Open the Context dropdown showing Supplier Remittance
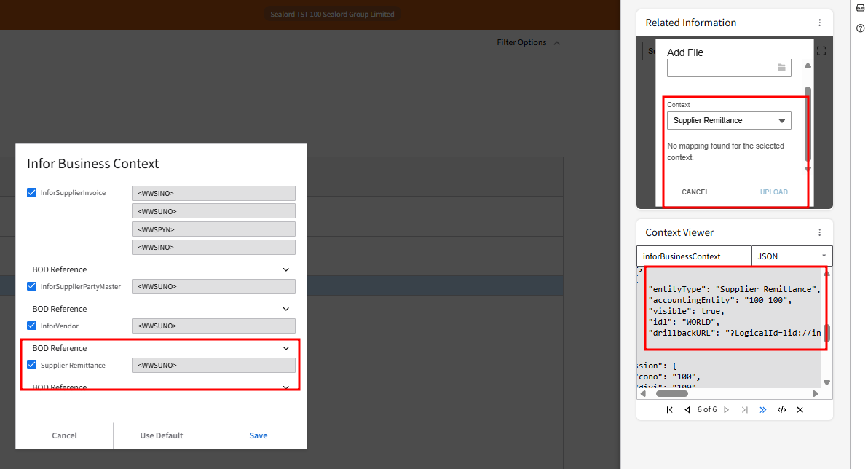The height and width of the screenshot is (469, 868). (x=729, y=121)
